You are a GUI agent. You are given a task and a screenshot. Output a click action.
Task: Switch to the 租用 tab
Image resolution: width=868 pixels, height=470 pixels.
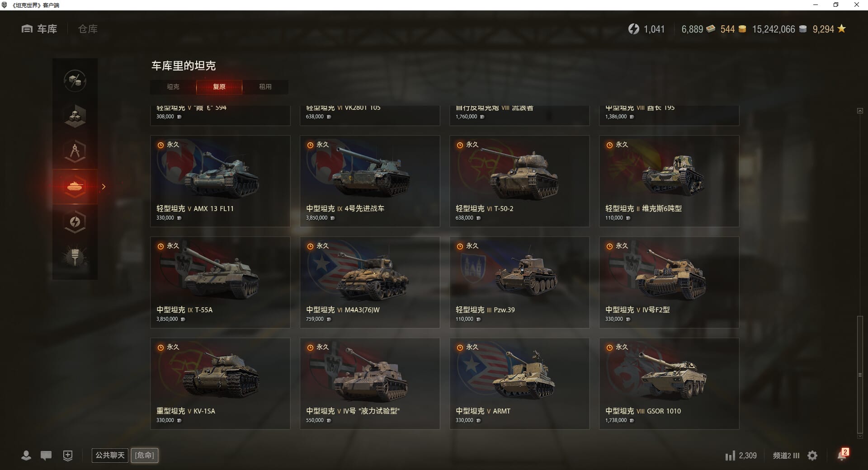(x=265, y=87)
